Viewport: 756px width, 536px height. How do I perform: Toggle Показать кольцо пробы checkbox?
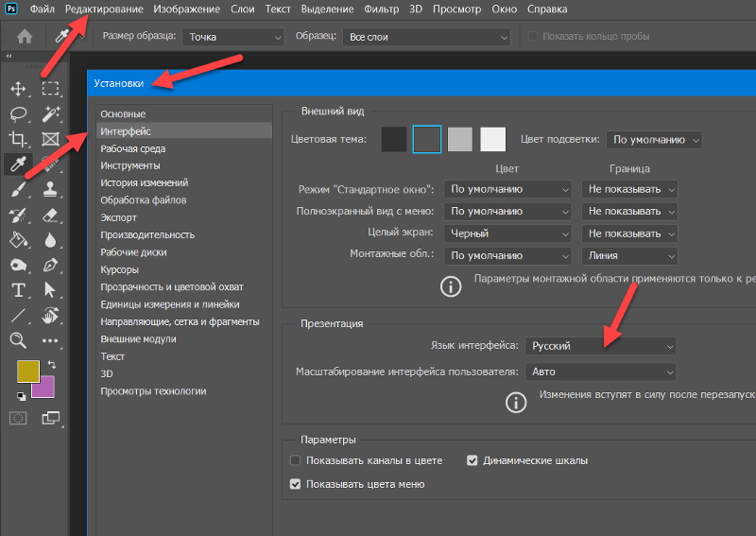coord(533,36)
